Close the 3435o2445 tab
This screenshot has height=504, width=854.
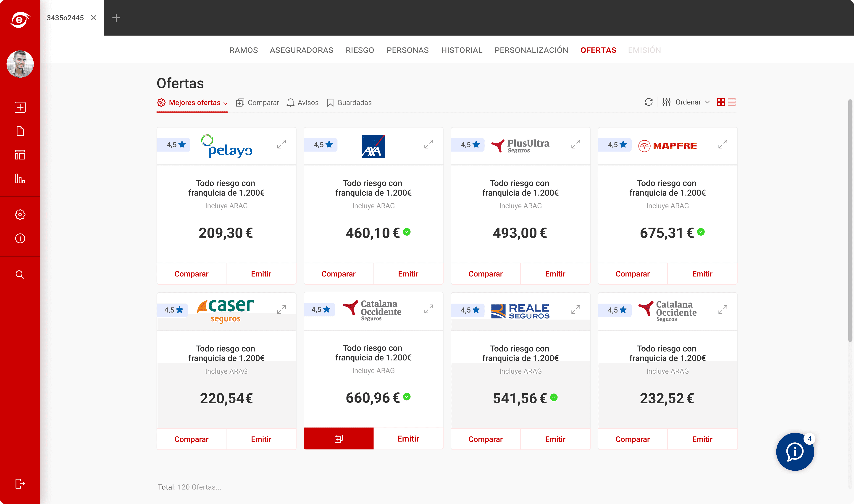click(94, 18)
